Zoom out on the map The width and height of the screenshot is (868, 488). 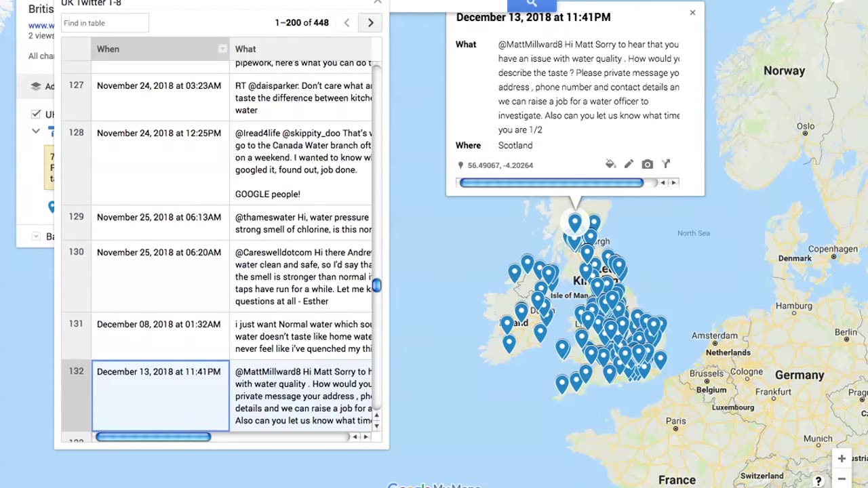[x=842, y=478]
